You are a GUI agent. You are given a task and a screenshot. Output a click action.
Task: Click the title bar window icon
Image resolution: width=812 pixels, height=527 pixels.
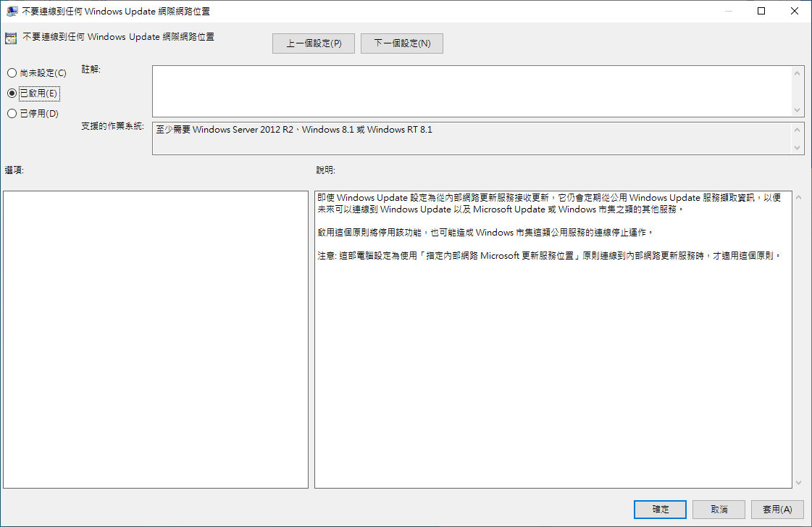coord(12,11)
